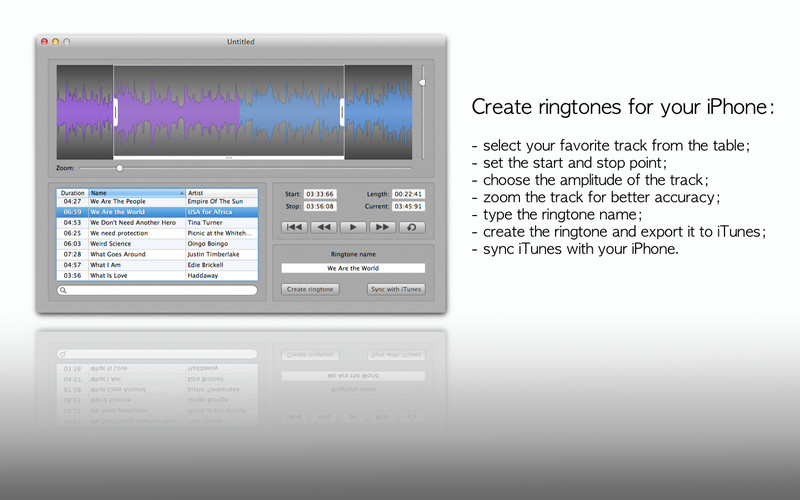Click the right stop-point handle on waveform
This screenshot has width=800, height=500.
[342, 112]
